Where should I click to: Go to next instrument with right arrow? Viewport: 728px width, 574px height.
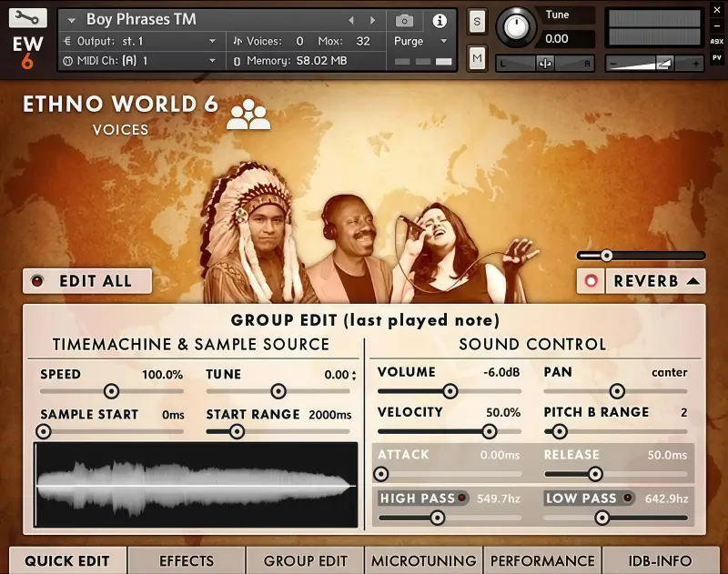pos(372,20)
